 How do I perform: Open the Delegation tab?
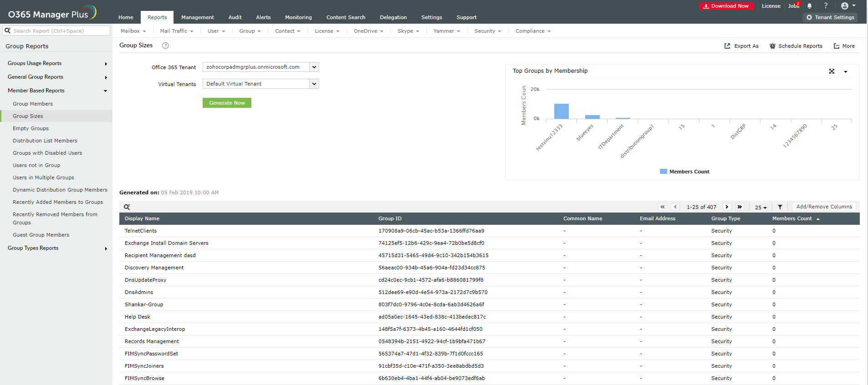pyautogui.click(x=393, y=17)
